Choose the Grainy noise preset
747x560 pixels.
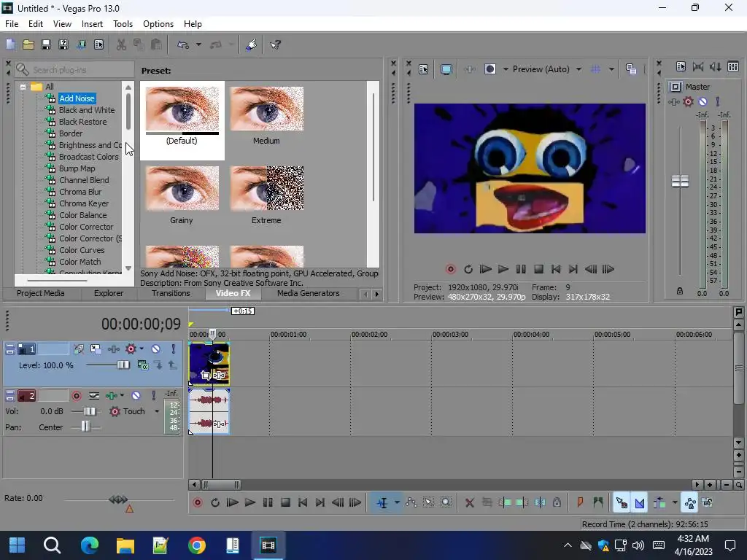pyautogui.click(x=182, y=195)
